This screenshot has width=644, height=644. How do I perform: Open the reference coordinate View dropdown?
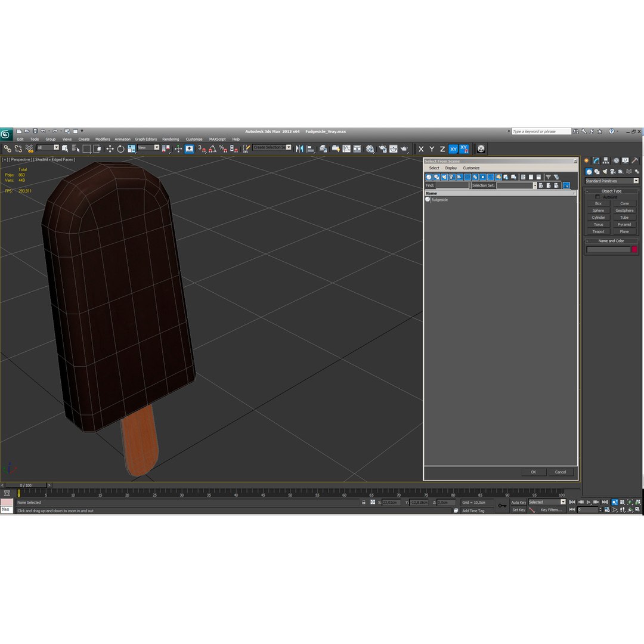pyautogui.click(x=148, y=147)
